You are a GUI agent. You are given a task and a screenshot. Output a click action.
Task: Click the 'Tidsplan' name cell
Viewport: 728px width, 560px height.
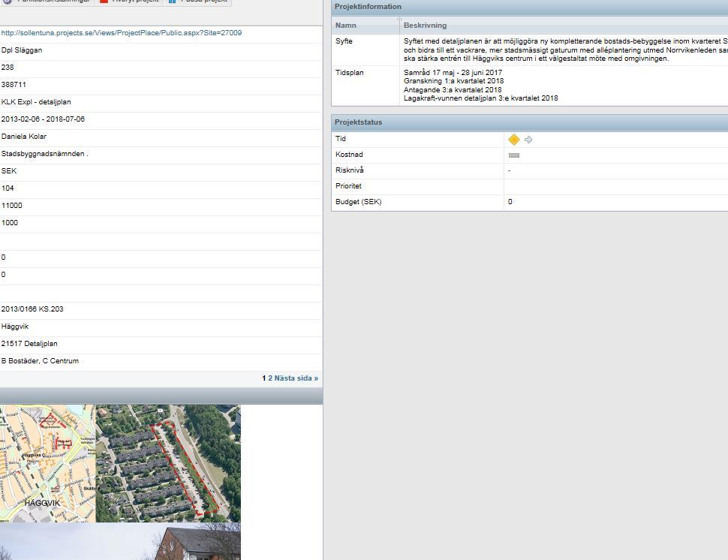coord(366,86)
